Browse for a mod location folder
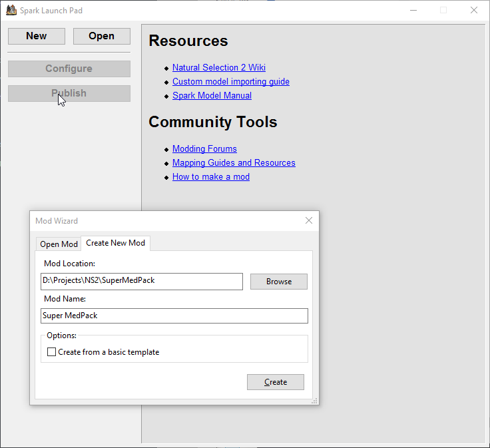Viewport: 490px width, 448px height. (x=279, y=282)
